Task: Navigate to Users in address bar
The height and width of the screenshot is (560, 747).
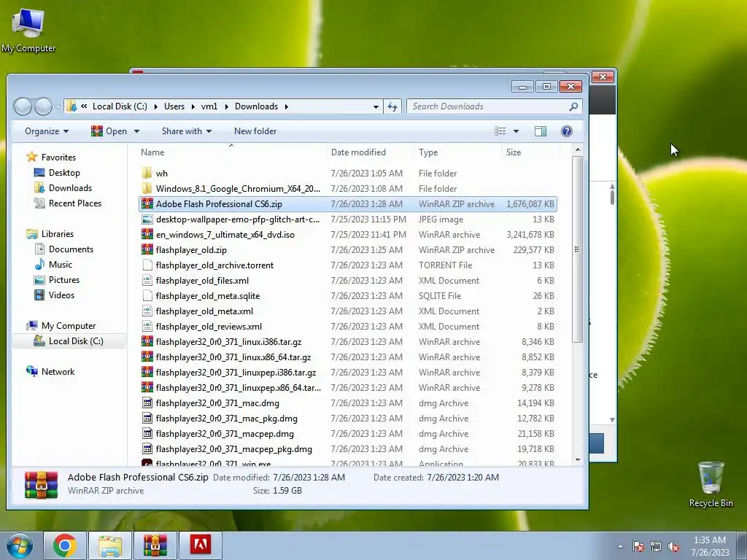Action: (x=174, y=106)
